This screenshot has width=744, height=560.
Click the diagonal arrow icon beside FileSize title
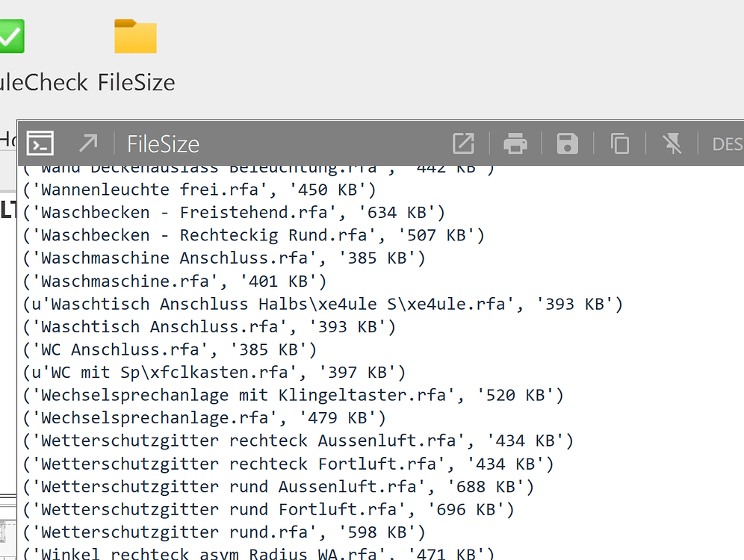pyautogui.click(x=88, y=143)
